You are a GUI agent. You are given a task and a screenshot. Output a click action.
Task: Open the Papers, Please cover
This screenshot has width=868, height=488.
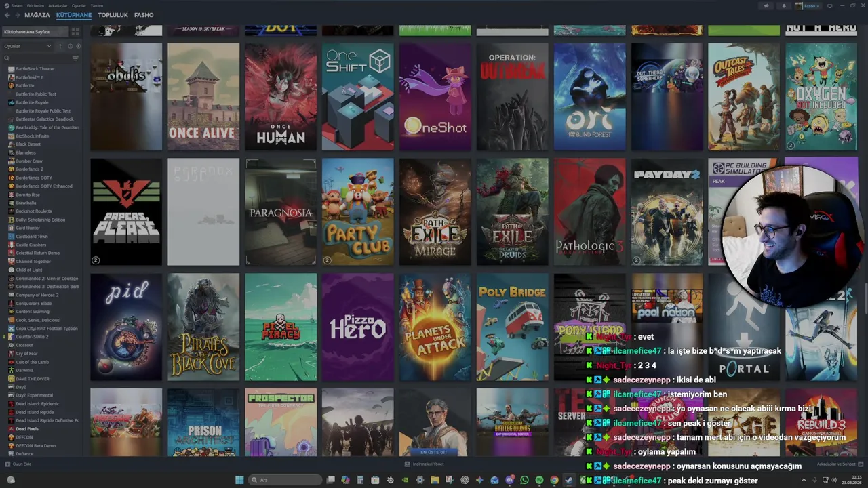click(x=126, y=212)
